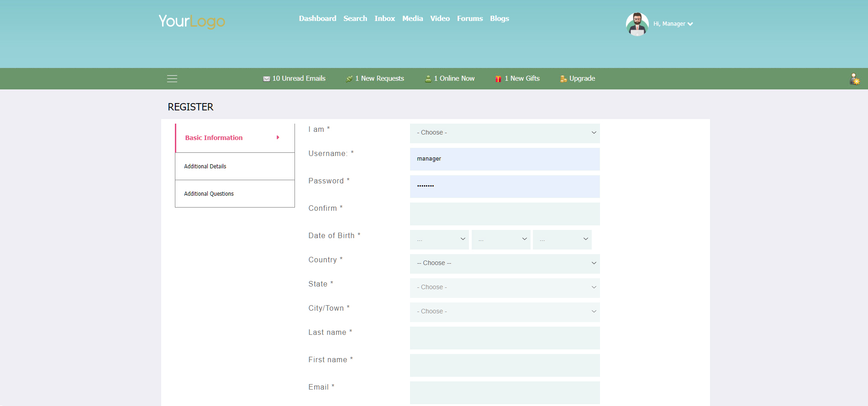Click the user icon at far right of green bar
This screenshot has width=868, height=406.
point(854,79)
